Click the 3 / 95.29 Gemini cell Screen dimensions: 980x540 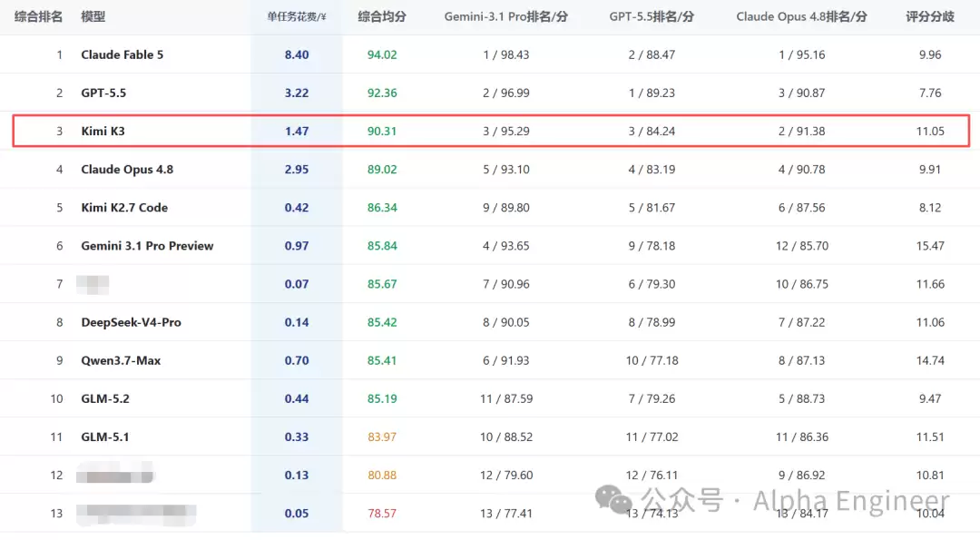pos(505,132)
